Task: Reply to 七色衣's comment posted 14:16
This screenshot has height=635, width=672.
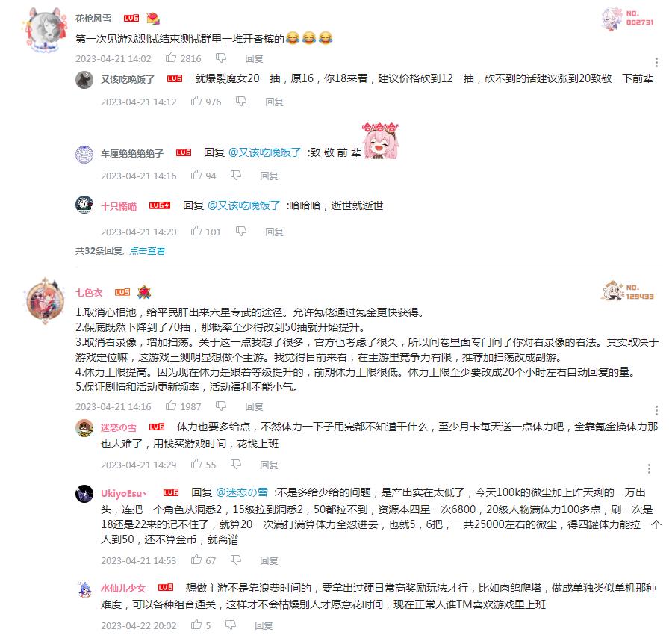Action: [x=254, y=406]
